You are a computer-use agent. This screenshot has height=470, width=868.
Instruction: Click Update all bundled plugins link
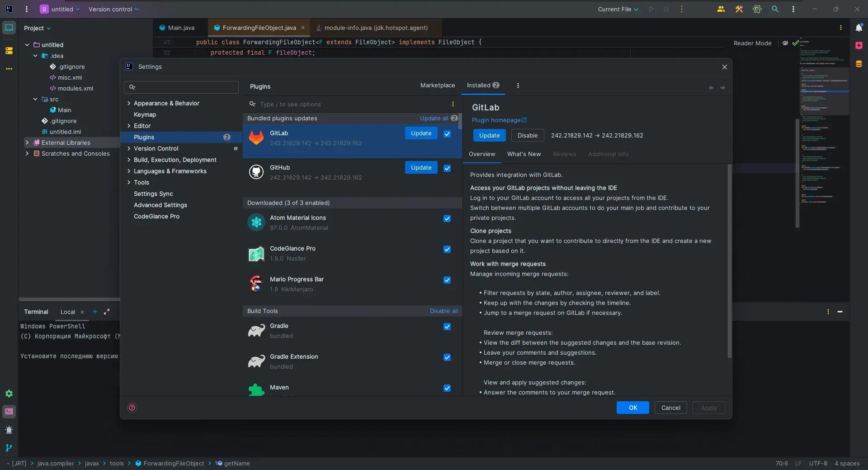click(x=434, y=119)
